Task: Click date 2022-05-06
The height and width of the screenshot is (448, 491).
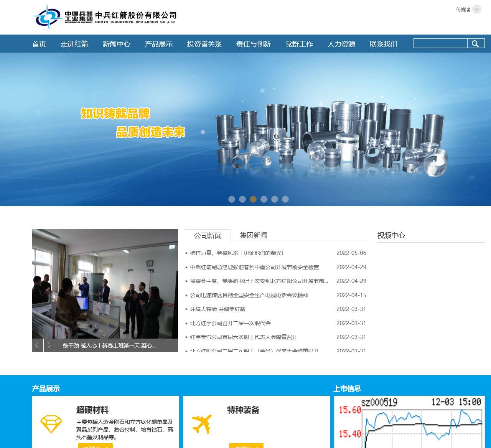Action: point(351,253)
